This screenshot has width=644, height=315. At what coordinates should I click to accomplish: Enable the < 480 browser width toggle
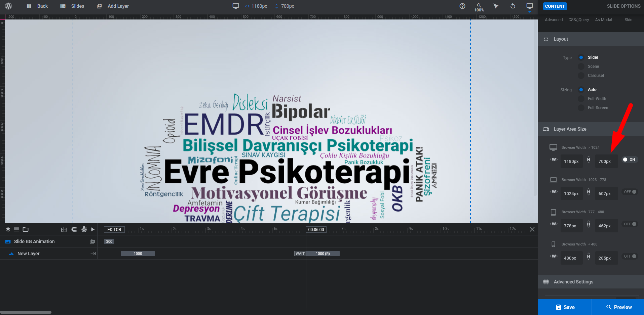coord(630,256)
